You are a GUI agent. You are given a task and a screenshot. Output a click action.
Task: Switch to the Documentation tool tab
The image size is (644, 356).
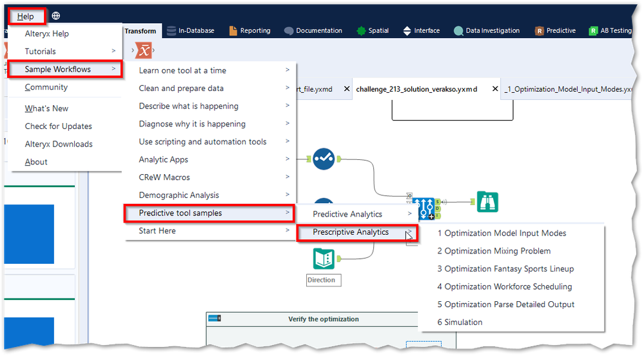(313, 30)
